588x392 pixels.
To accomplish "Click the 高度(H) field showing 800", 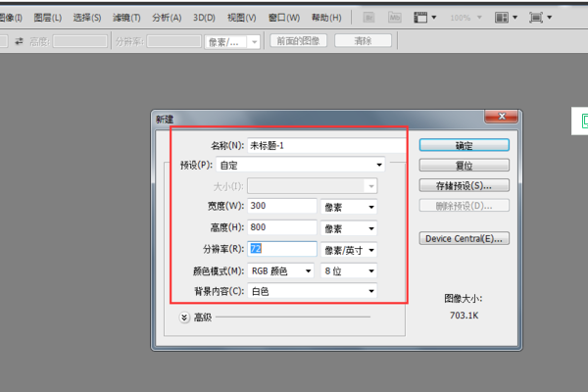I will pos(282,227).
